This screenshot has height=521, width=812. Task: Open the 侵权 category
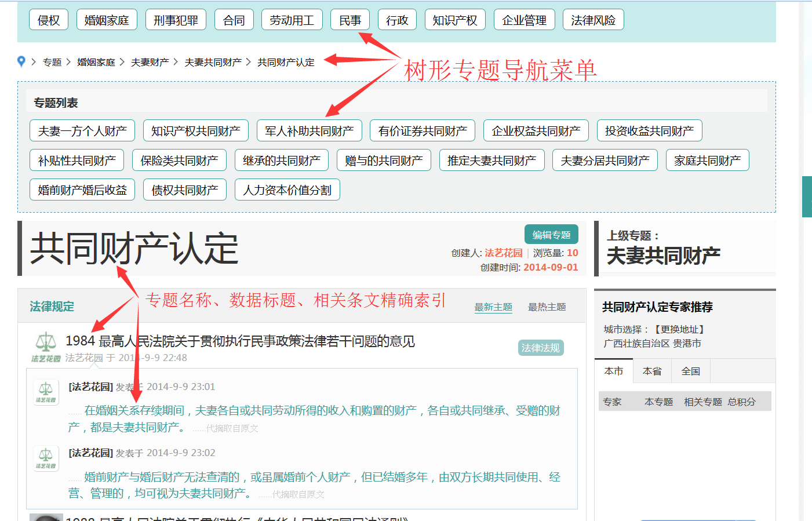tap(49, 20)
